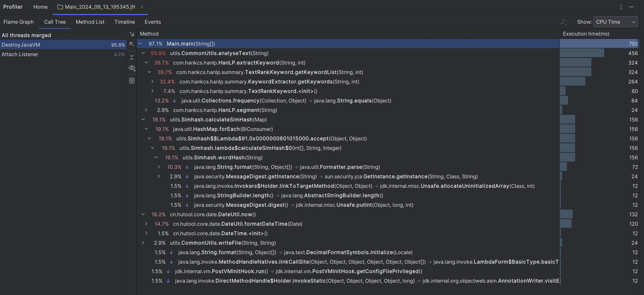Expand the DateTime.<init>() node
This screenshot has width=644, height=295.
[146, 233]
